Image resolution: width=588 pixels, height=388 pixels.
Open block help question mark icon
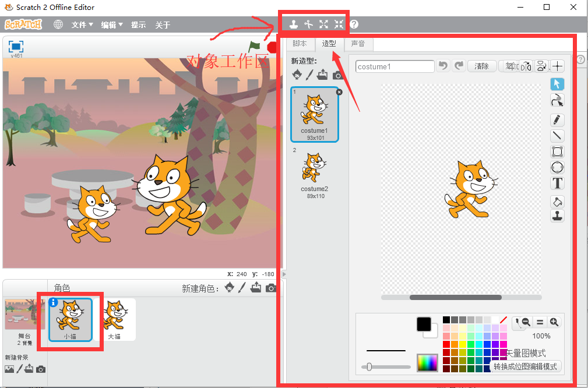tap(354, 24)
